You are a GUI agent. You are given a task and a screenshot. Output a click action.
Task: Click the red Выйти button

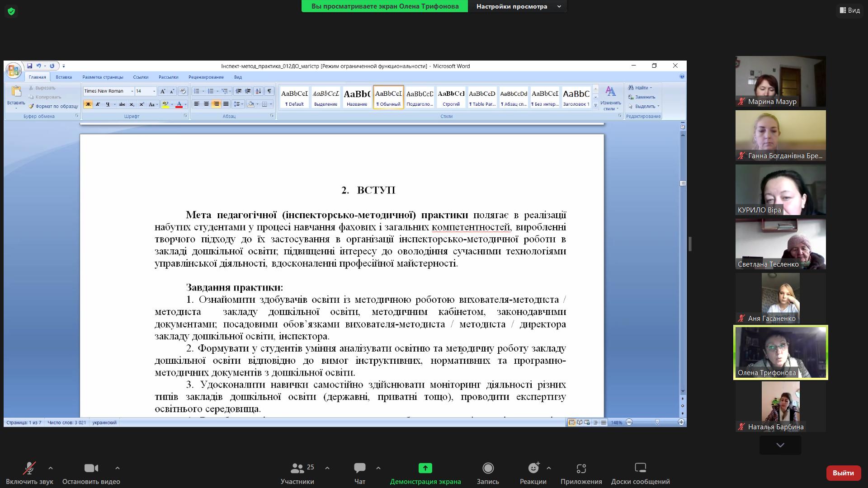coord(843,473)
